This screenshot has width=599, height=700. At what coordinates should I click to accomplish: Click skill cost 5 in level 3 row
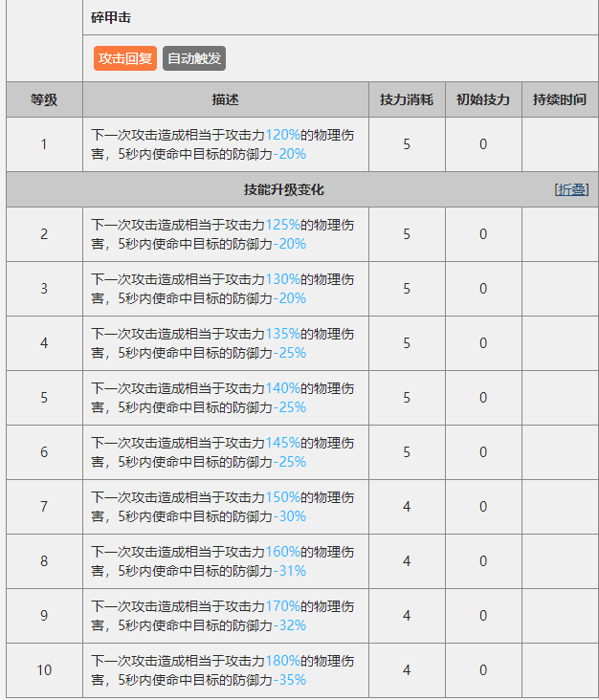coord(407,289)
